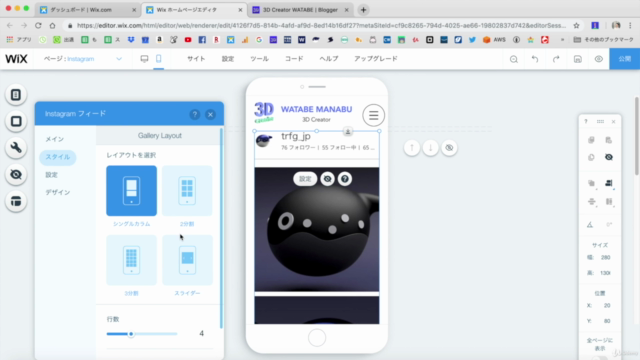The width and height of the screenshot is (640, 360).
Task: Open help in Instagram フィード panel
Action: (x=195, y=114)
